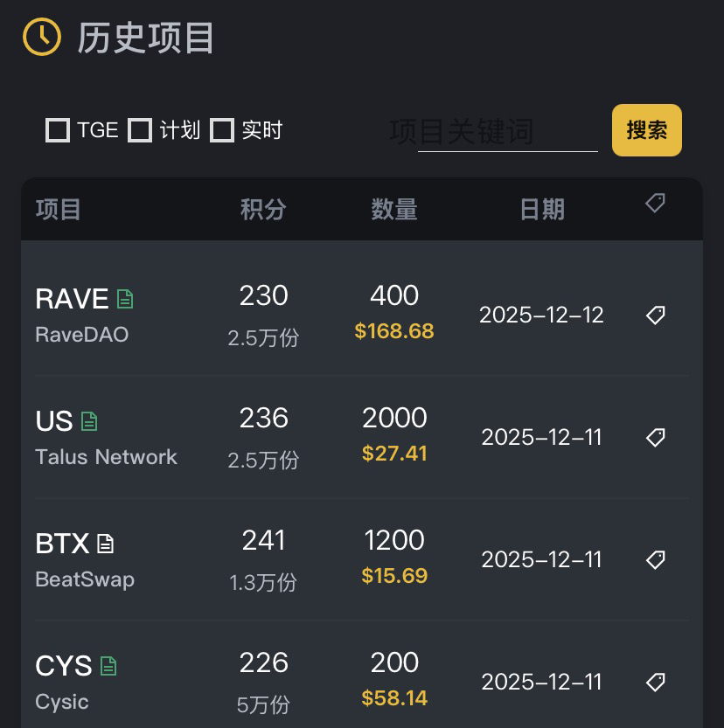Viewport: 724px width, 728px height.
Task: Click the price tag icon in Talus Network row
Action: tap(656, 437)
